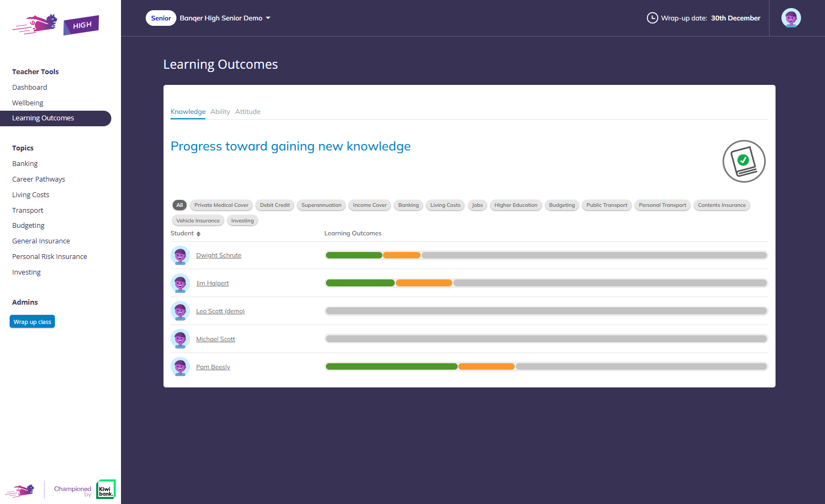Click the Banqer High logo
825x504 pixels.
tap(56, 25)
